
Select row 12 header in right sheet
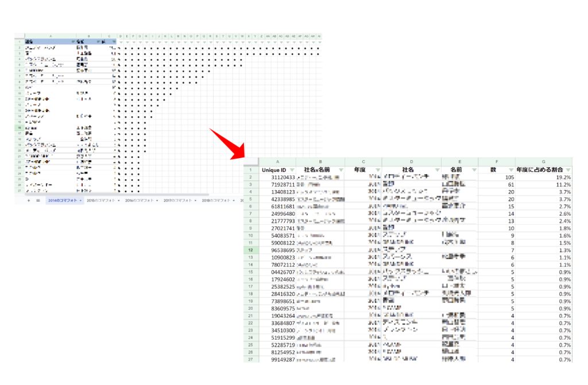point(251,251)
